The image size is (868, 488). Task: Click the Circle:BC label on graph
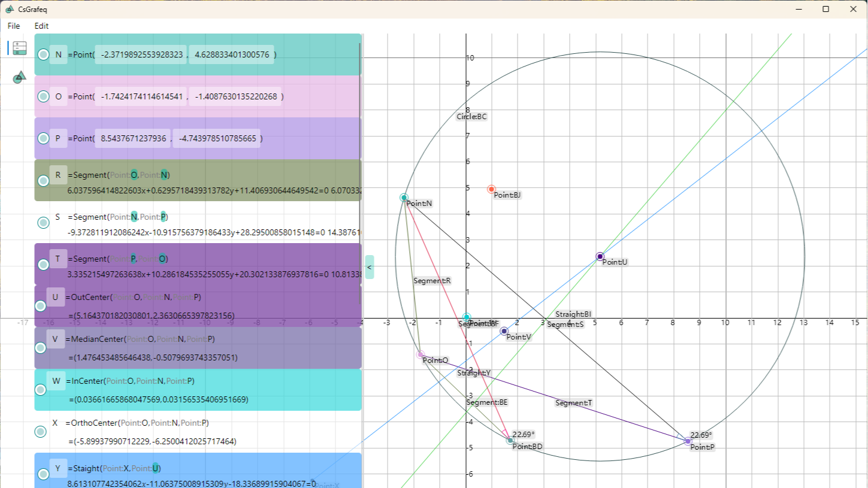coord(472,117)
